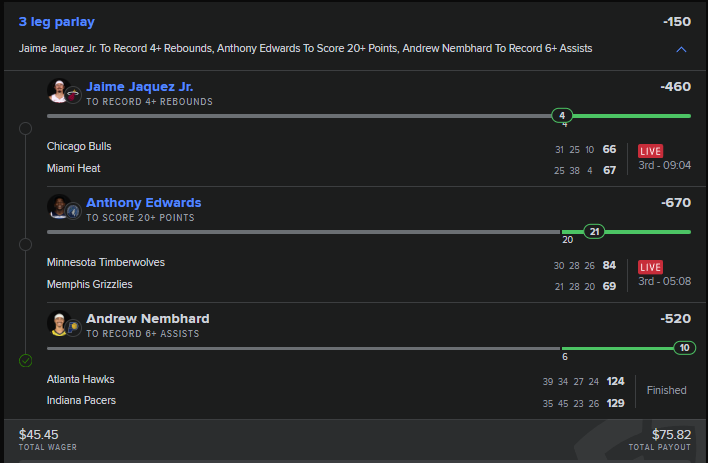Click total payout amount $75.82

pos(671,435)
